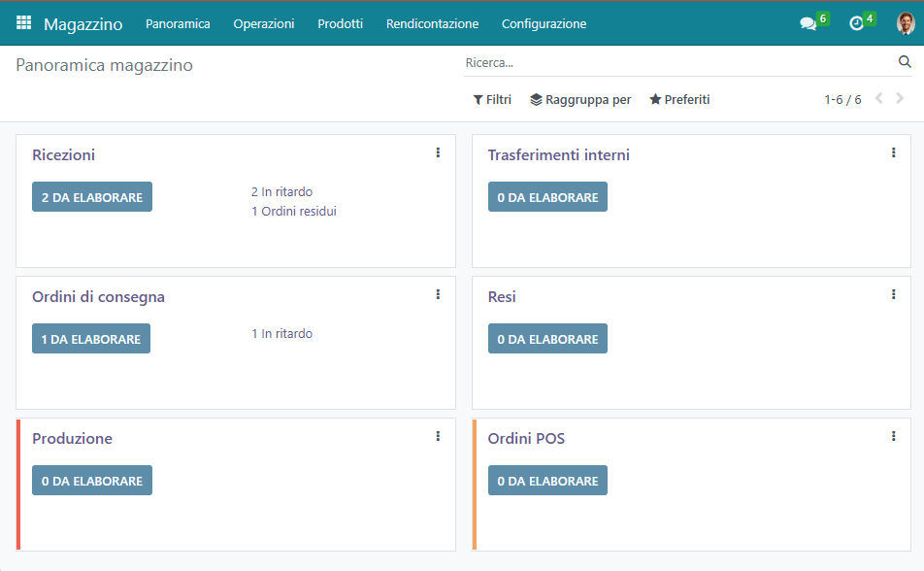Open the Rendicontazione menu

[432, 24]
